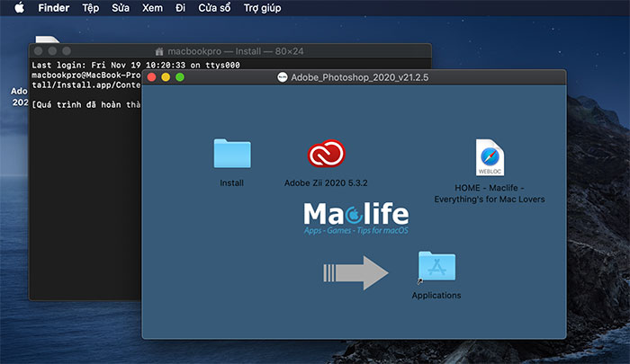The image size is (630, 364).
Task: Open the Finder menu
Action: 53,7
